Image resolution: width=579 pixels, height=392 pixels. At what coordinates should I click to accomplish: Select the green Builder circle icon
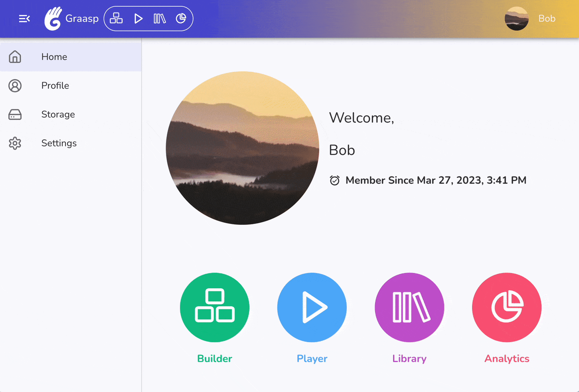tap(215, 307)
